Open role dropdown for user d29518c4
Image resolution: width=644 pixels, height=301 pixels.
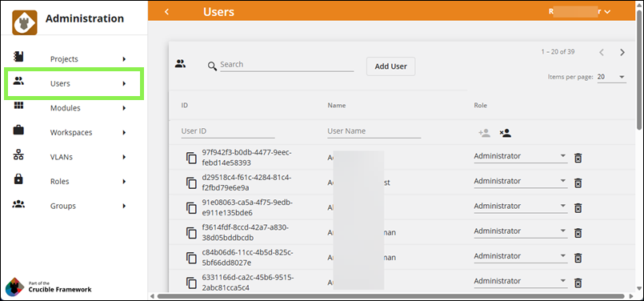(x=520, y=182)
